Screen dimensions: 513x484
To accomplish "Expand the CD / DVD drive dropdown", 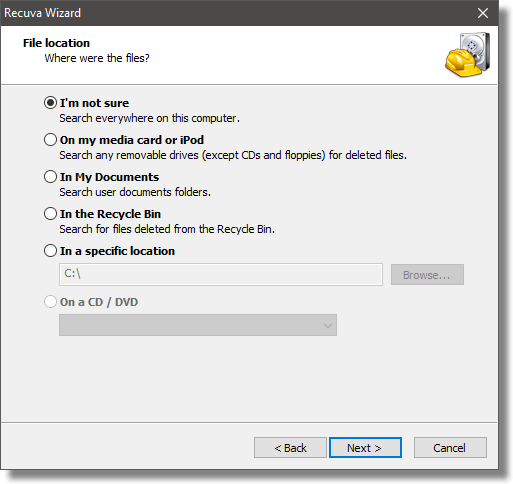I will point(198,325).
